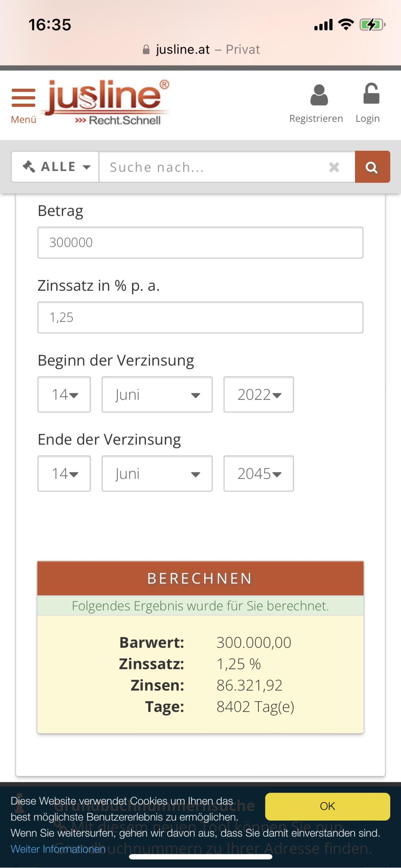The width and height of the screenshot is (401, 868).
Task: Tap the battery status icon
Action: pos(372,25)
